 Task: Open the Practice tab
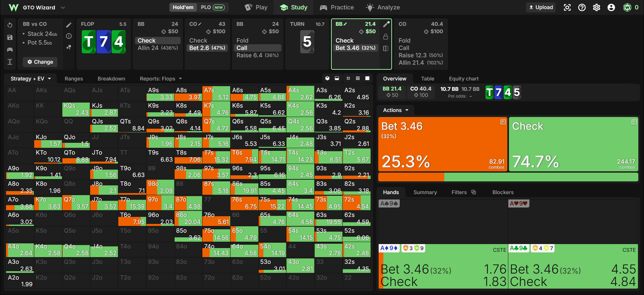(337, 7)
